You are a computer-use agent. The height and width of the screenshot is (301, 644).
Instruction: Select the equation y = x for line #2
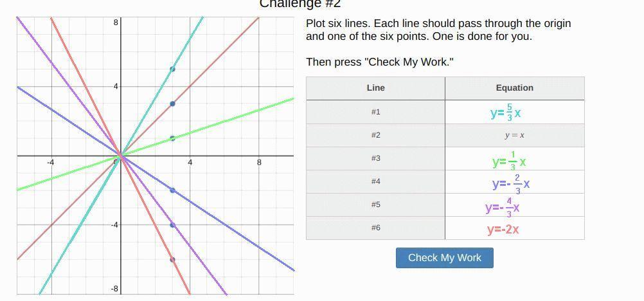514,135
